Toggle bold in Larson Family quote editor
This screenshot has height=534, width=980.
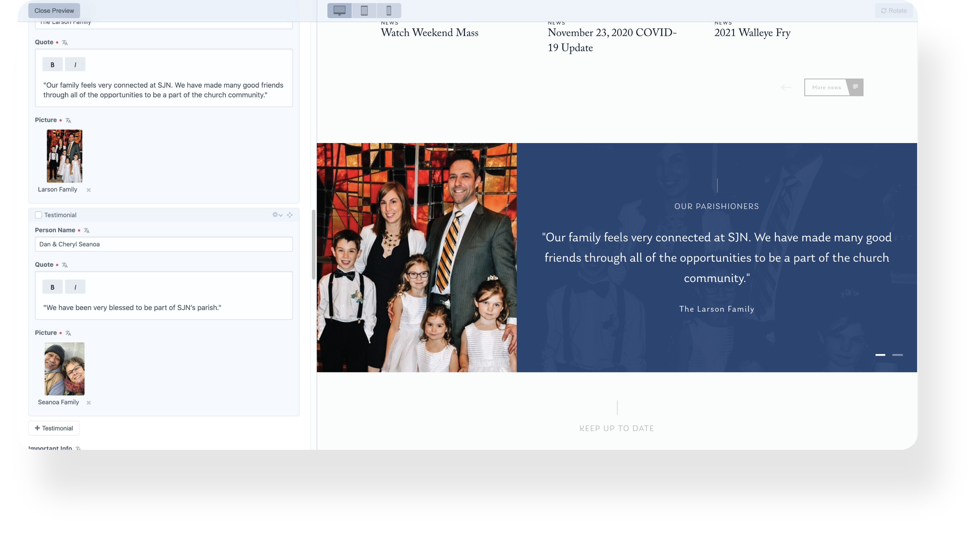point(53,64)
